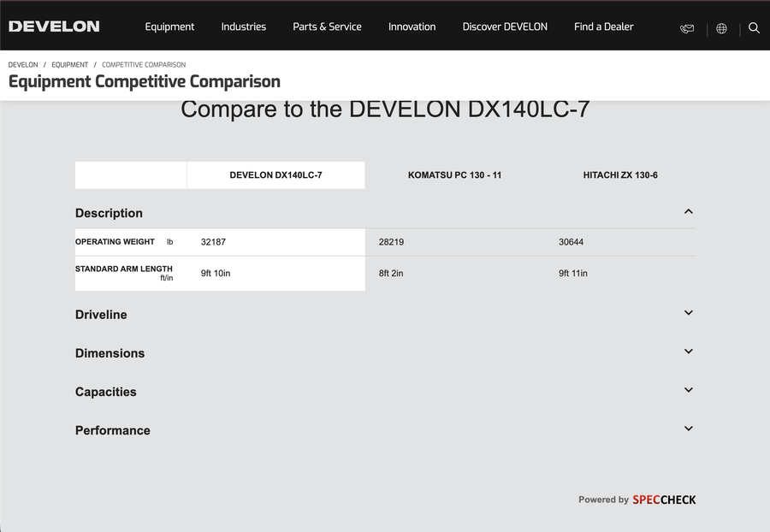Click the 28219 operating weight value
Screen dimensions: 770x532
point(391,242)
